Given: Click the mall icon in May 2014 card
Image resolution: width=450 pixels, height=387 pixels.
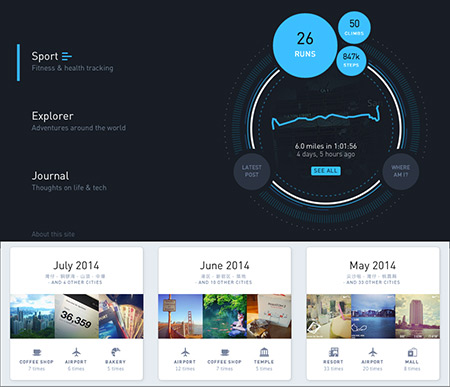Looking at the screenshot, I should point(412,352).
